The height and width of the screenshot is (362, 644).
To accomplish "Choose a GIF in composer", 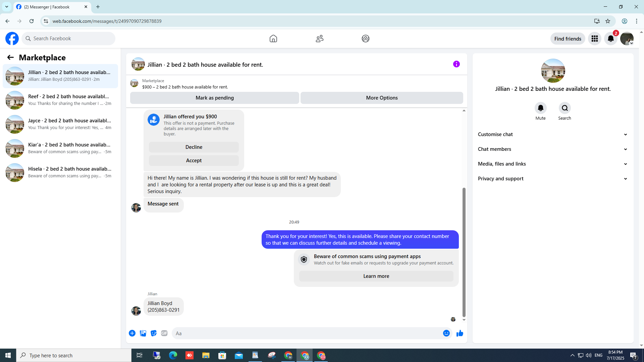I will 164,333.
